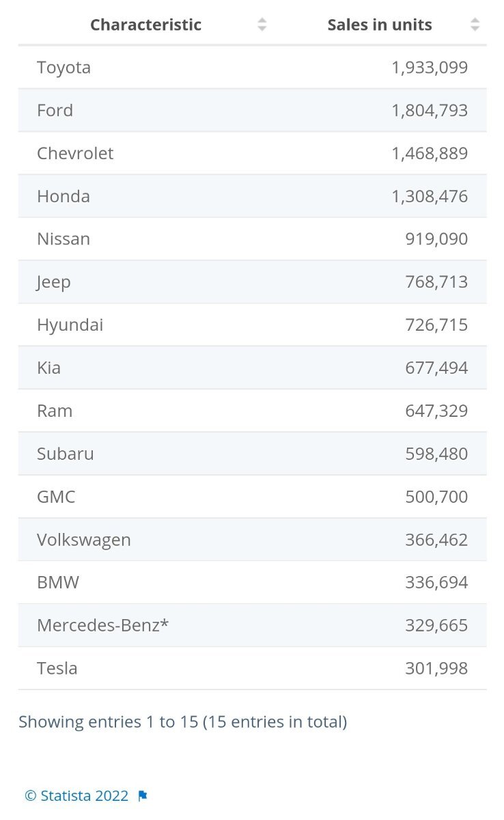504x820 pixels.
Task: Click the Chevrolet row label
Action: pyautogui.click(x=75, y=153)
